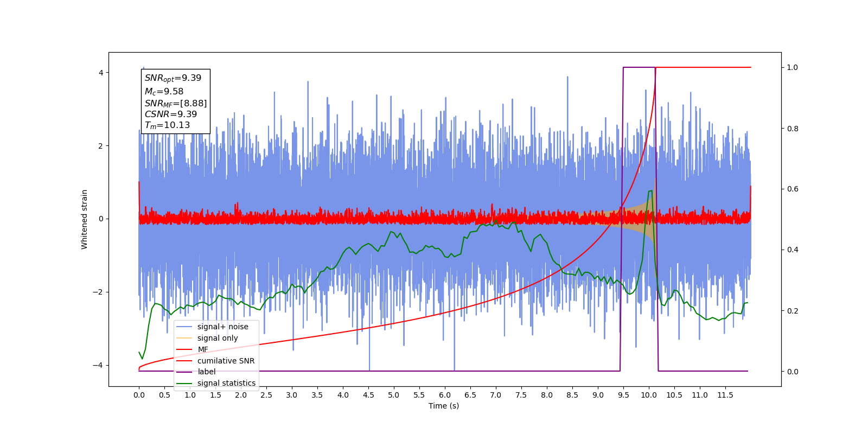Click x-axis tick label 3.0
The height and width of the screenshot is (434, 868).
click(292, 395)
